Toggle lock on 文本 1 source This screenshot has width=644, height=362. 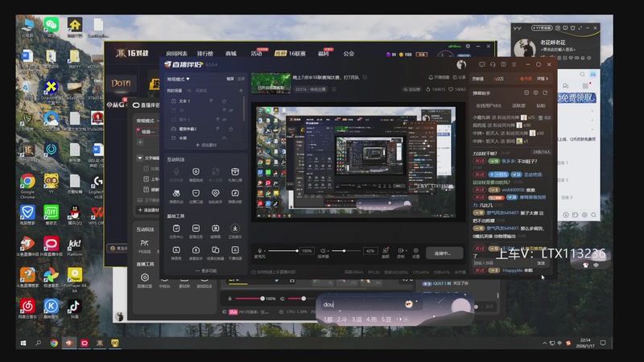[225, 101]
